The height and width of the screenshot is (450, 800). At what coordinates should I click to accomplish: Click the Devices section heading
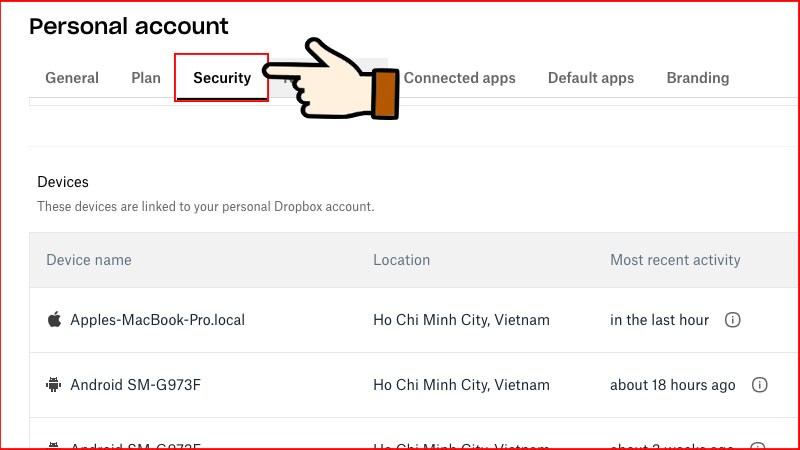[63, 182]
